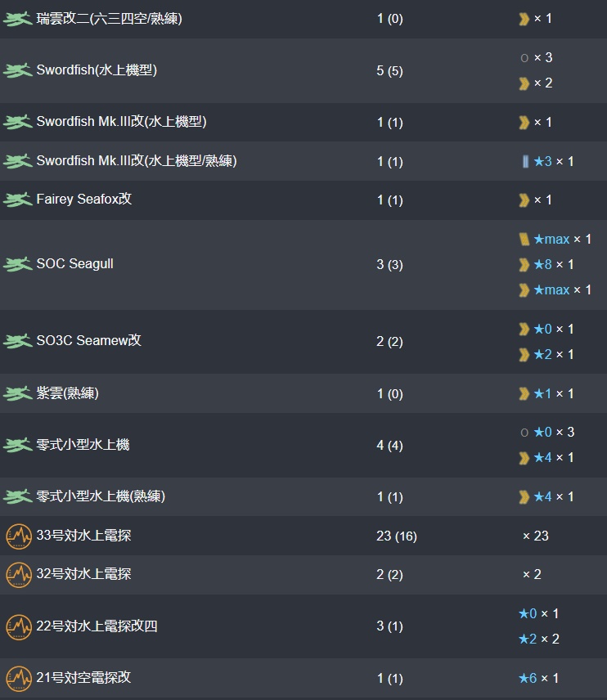Click the ★6 improvement level of 21号対空電探改
The width and height of the screenshot is (607, 700).
click(x=528, y=678)
